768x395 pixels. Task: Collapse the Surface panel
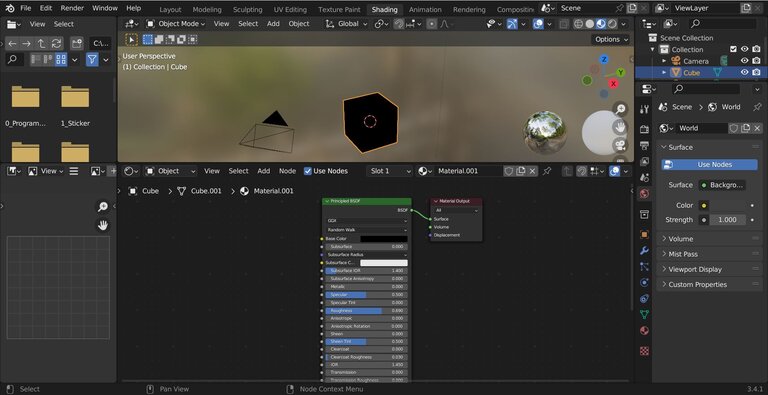pyautogui.click(x=681, y=147)
